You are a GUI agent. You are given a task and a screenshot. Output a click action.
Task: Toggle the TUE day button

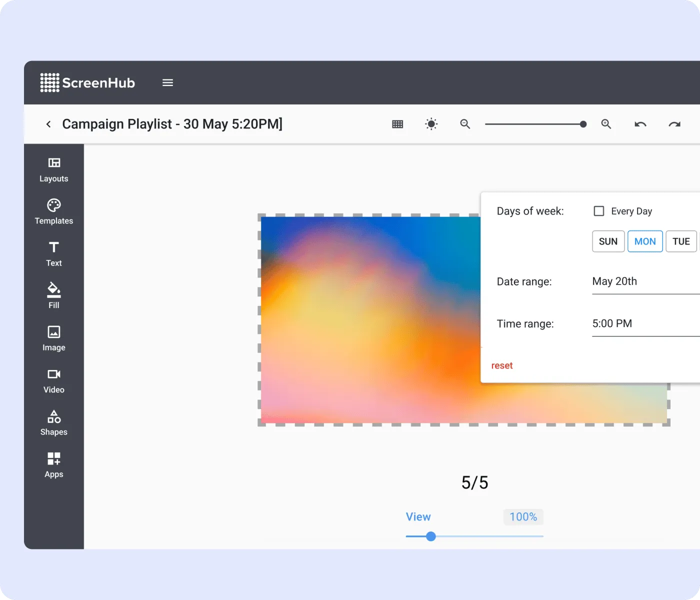click(x=681, y=241)
